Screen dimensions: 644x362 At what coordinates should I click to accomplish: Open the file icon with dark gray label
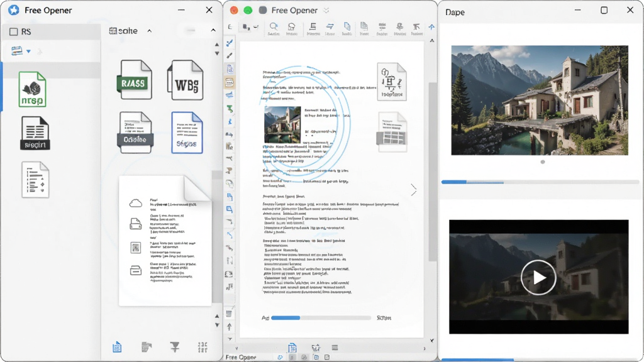[x=135, y=132]
